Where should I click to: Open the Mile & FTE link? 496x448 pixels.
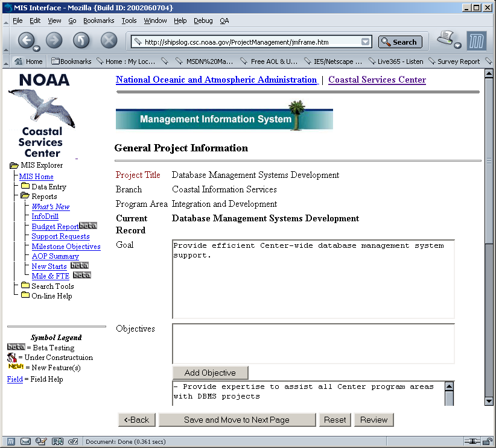51,276
